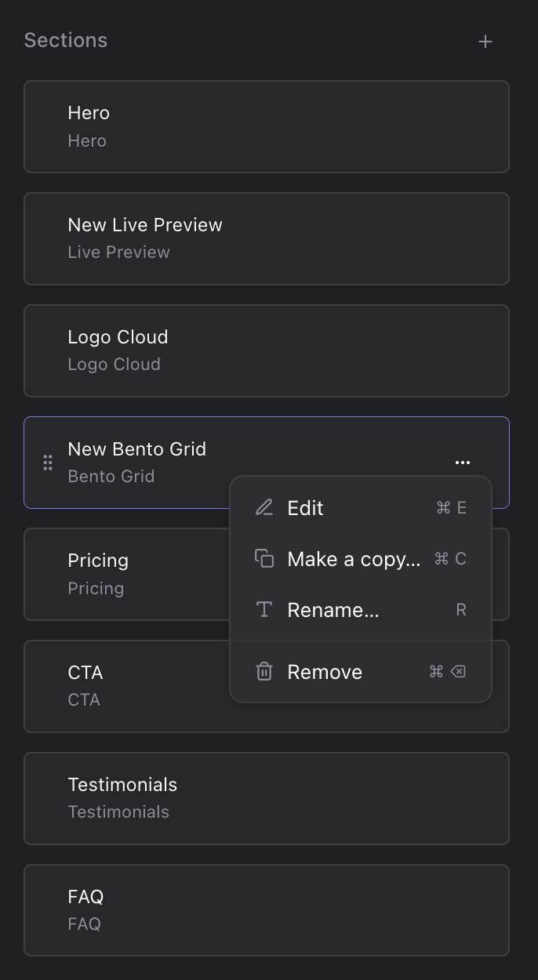This screenshot has width=538, height=980.
Task: Select Rename… in the context menu
Action: click(361, 610)
